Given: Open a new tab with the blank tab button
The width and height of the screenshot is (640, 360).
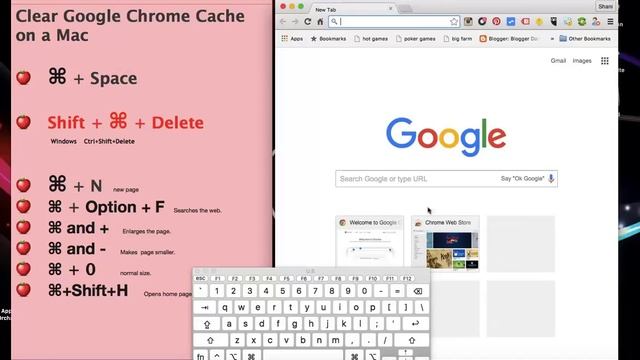Looking at the screenshot, I should pos(405,9).
